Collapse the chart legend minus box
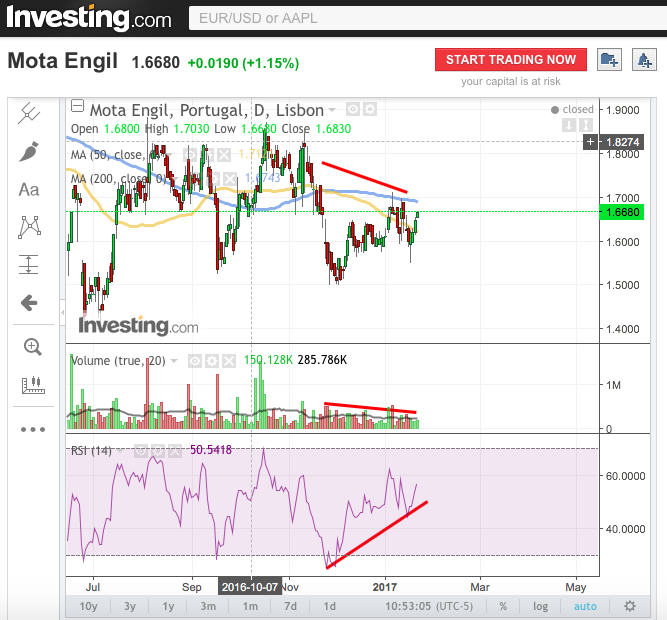Screen dimensions: 667x620 coord(77,105)
